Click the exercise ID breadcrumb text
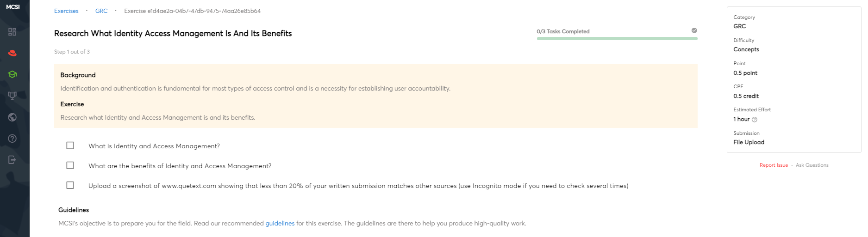Viewport: 868px width, 237px height. tap(193, 11)
